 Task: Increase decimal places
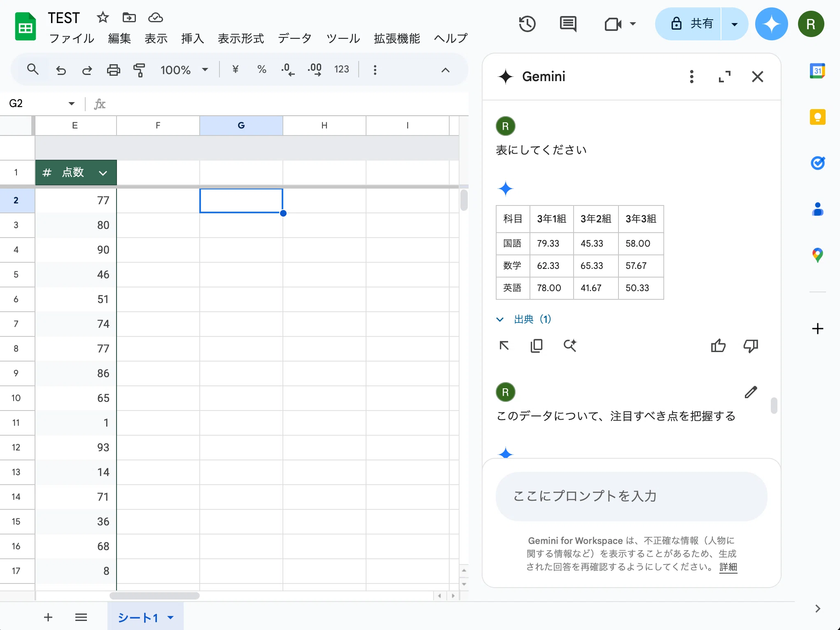pyautogui.click(x=315, y=69)
